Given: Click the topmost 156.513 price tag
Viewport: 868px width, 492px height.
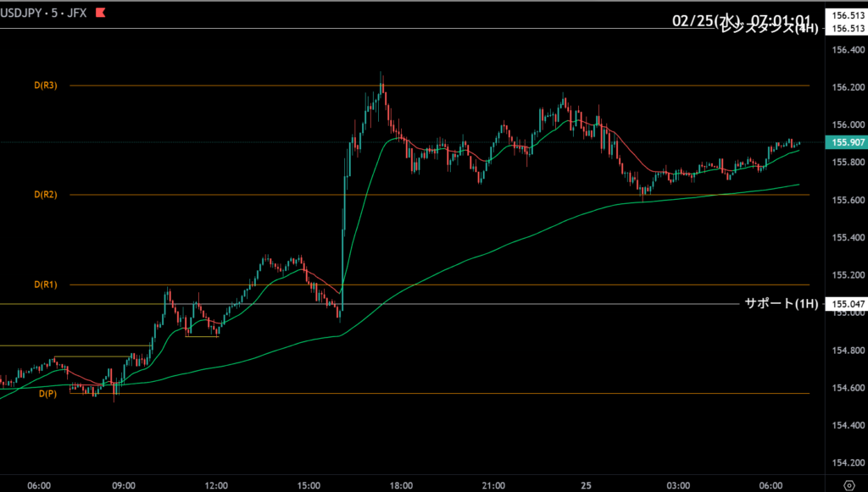Looking at the screenshot, I should pyautogui.click(x=847, y=16).
